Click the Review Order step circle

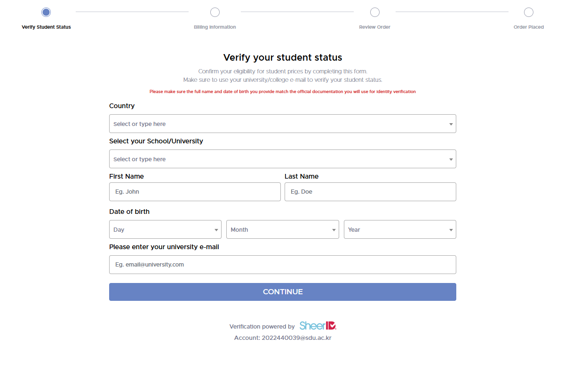coord(375,12)
